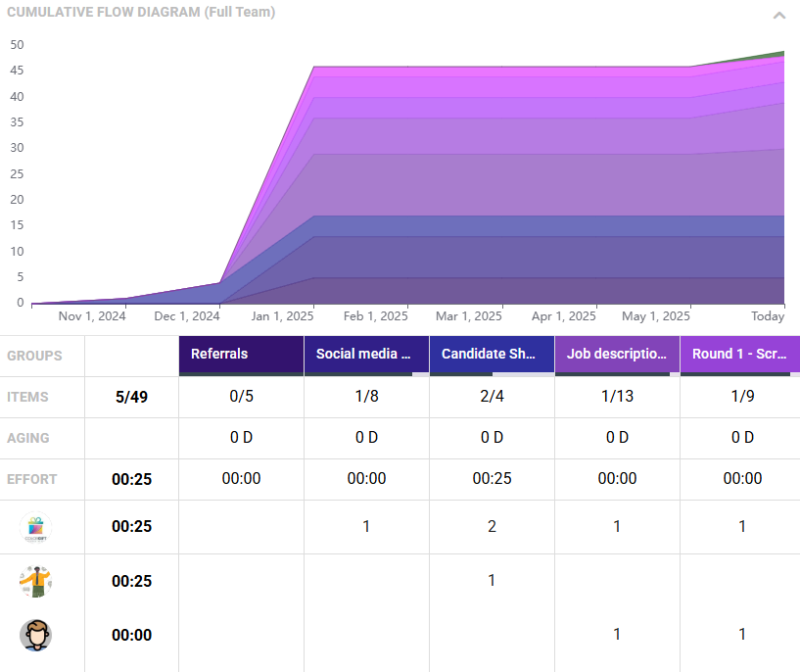Click the avatar of man in orange jacket
Viewport: 800px width, 672px height.
(x=36, y=581)
